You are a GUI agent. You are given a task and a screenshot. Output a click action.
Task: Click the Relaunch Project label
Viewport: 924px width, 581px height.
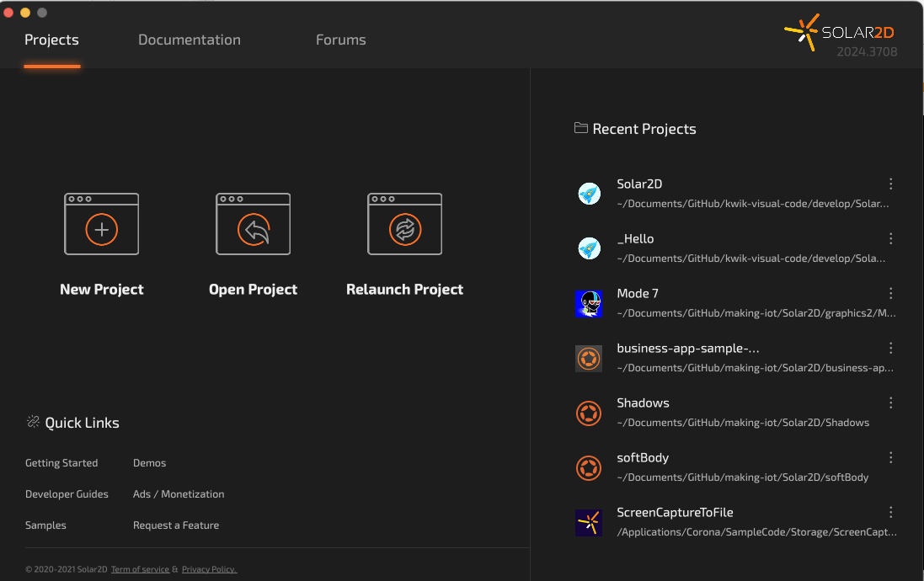404,290
